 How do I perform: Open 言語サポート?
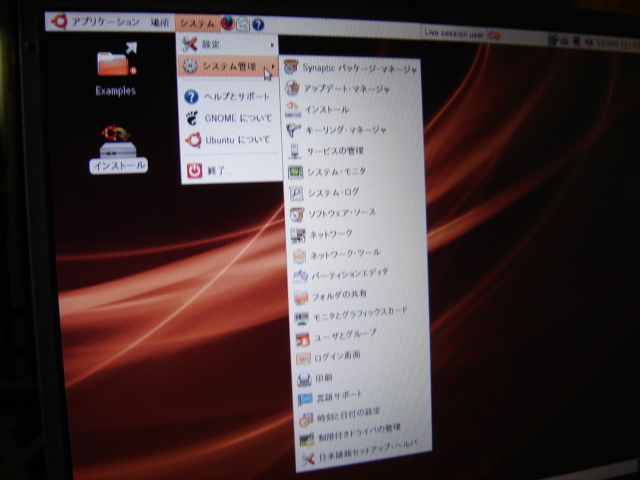click(x=362, y=396)
